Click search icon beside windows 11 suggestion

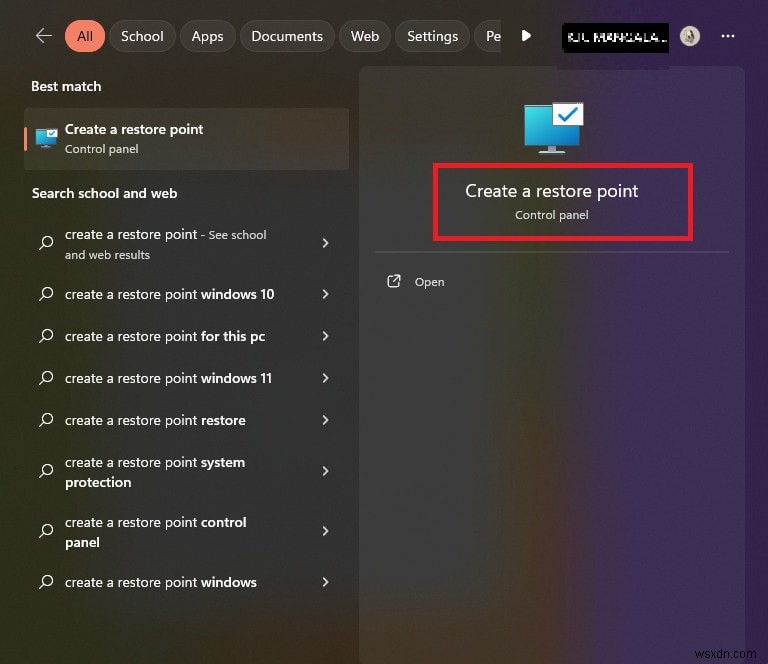(46, 378)
